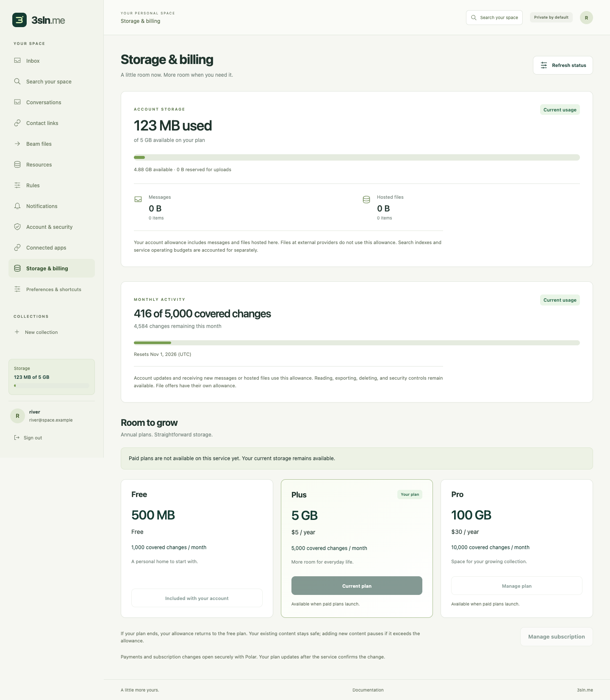Click the Storage & billing database icon
The image size is (610, 700).
(x=17, y=268)
